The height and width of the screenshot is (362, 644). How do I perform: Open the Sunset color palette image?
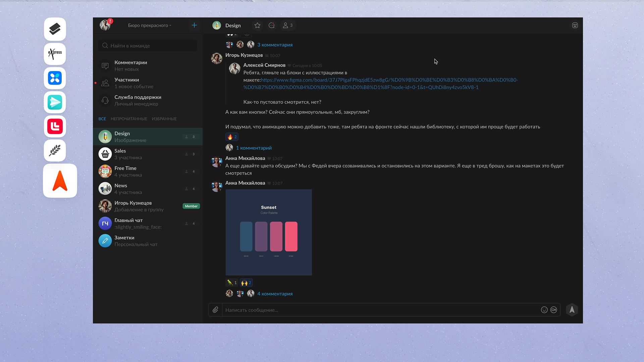click(269, 232)
